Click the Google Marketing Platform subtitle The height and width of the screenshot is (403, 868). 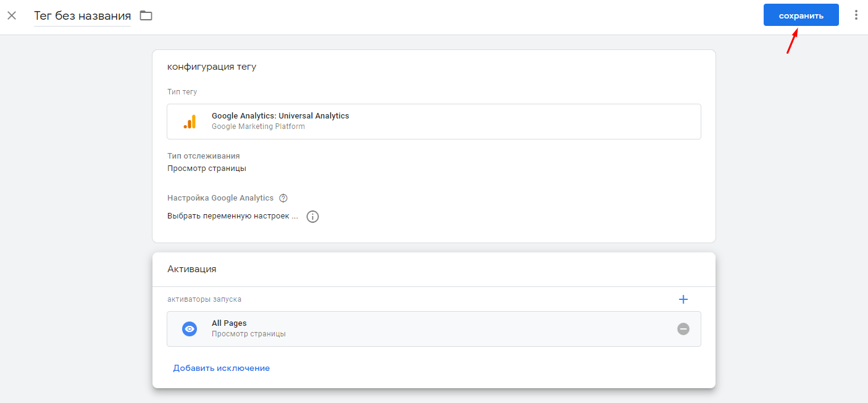[258, 127]
